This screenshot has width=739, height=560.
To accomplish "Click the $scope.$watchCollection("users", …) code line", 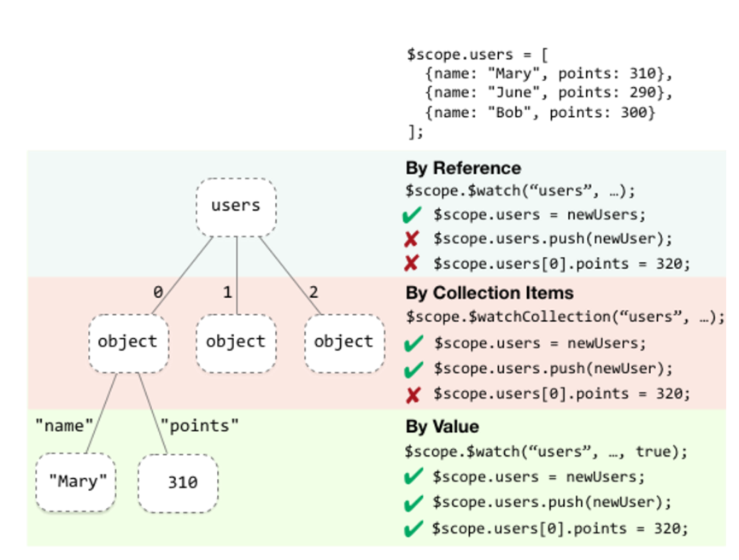I will click(x=565, y=317).
